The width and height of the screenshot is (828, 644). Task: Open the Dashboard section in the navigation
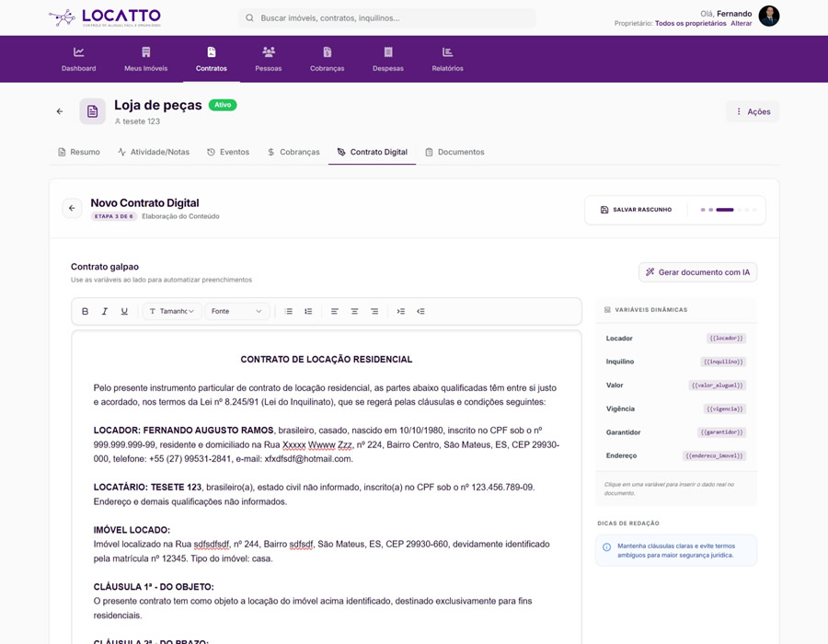(x=78, y=58)
